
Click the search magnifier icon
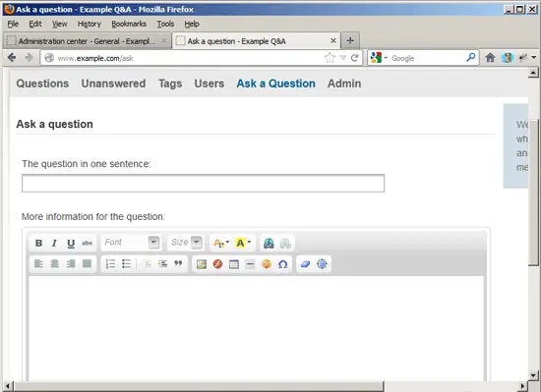[x=470, y=58]
